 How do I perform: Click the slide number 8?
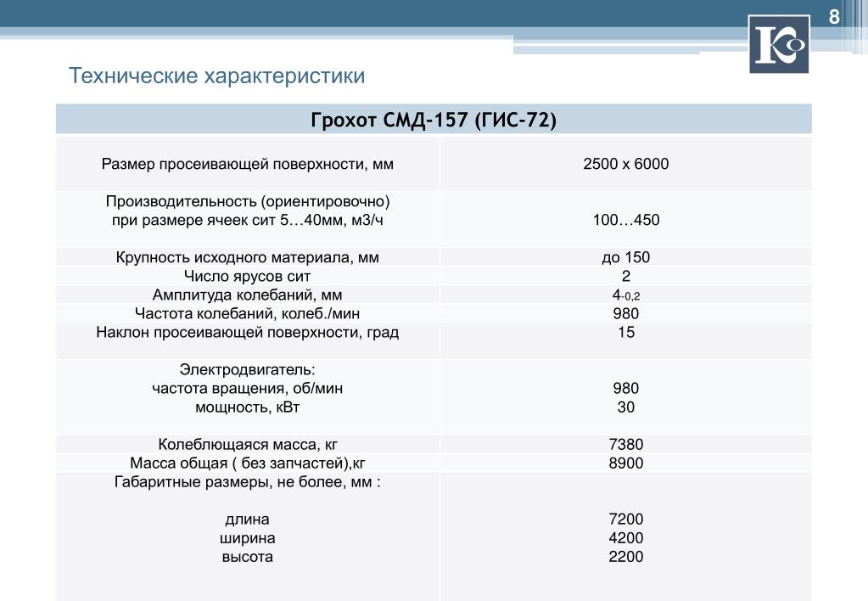pos(833,17)
